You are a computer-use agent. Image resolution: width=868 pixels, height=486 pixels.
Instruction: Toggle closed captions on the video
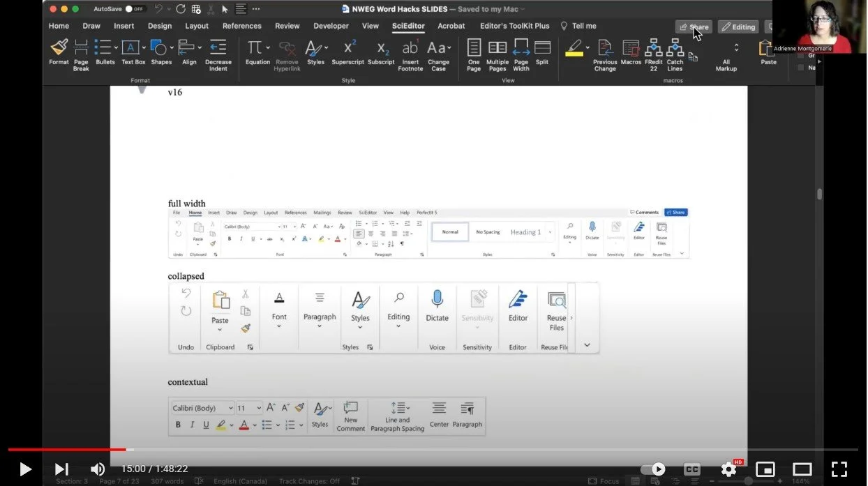pos(691,469)
